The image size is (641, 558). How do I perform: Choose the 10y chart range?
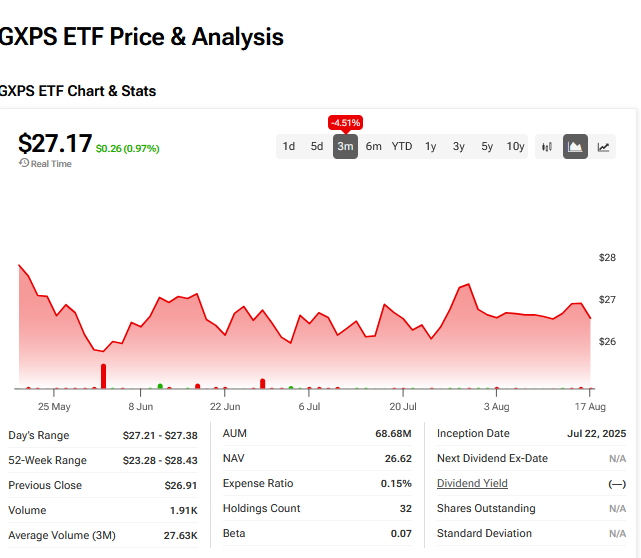515,146
